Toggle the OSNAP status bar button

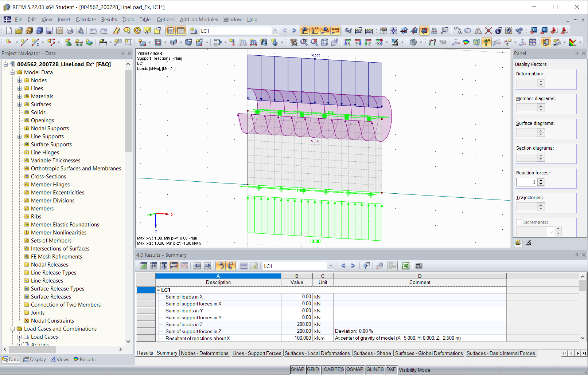pos(355,370)
